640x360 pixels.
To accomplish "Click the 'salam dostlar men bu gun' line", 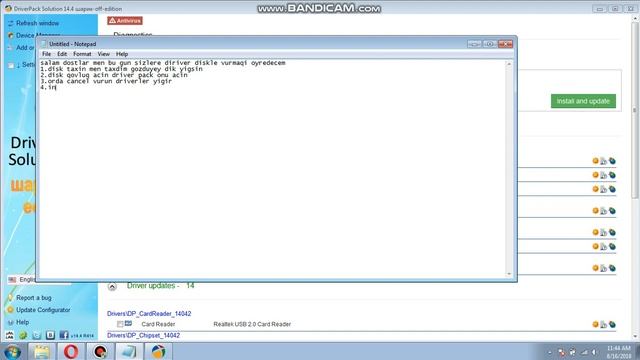I will pyautogui.click(x=163, y=63).
